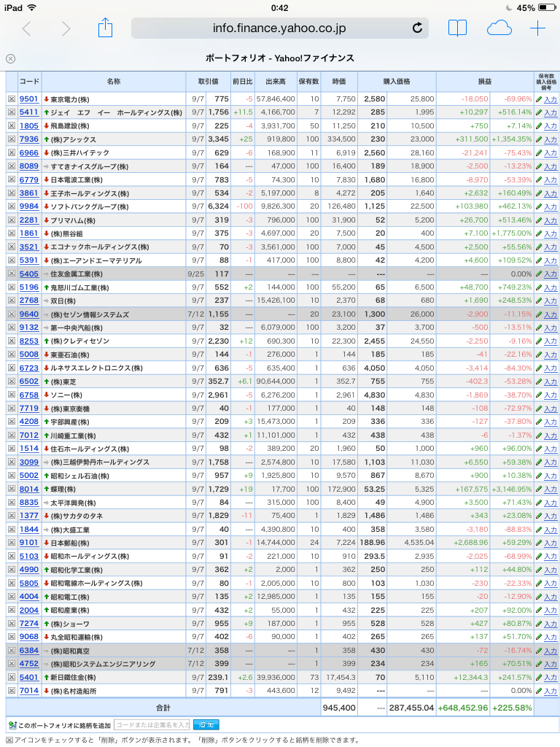Image resolution: width=560 pixels, height=747 pixels.
Task: Tap pencil edit icon for 昭和電工 row
Action: [539, 597]
